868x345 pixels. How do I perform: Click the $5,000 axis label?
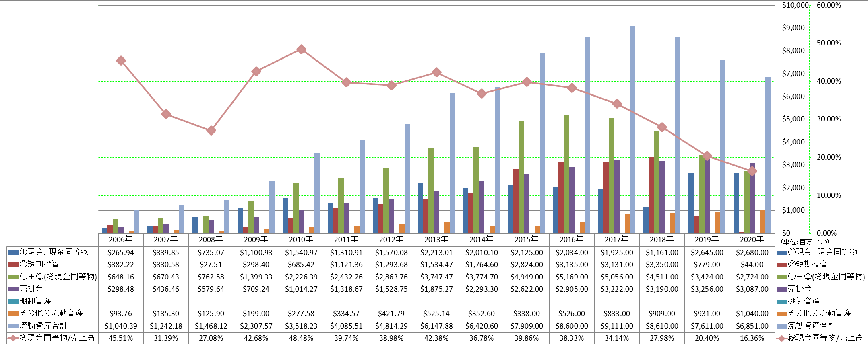[x=794, y=119]
